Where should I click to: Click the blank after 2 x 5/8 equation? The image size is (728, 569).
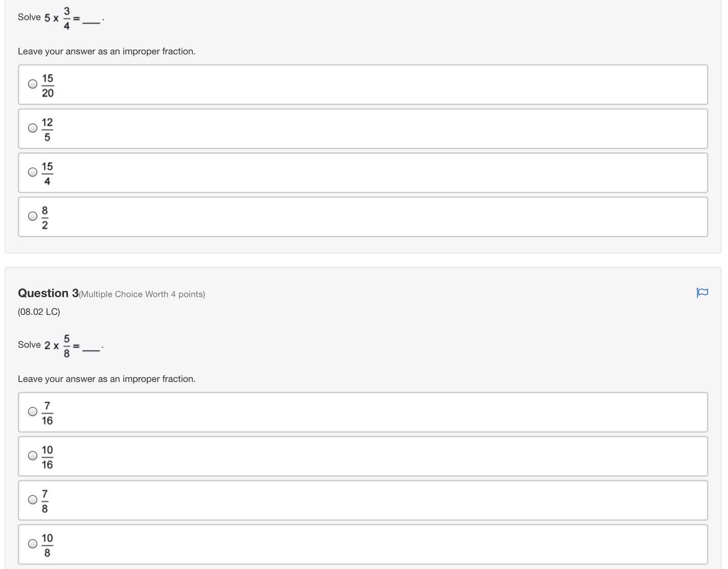(x=91, y=348)
